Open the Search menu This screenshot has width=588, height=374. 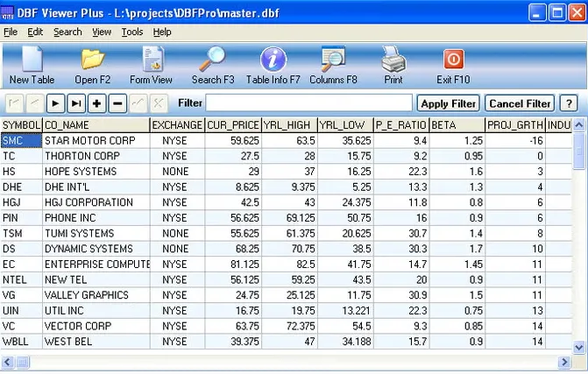pos(67,32)
